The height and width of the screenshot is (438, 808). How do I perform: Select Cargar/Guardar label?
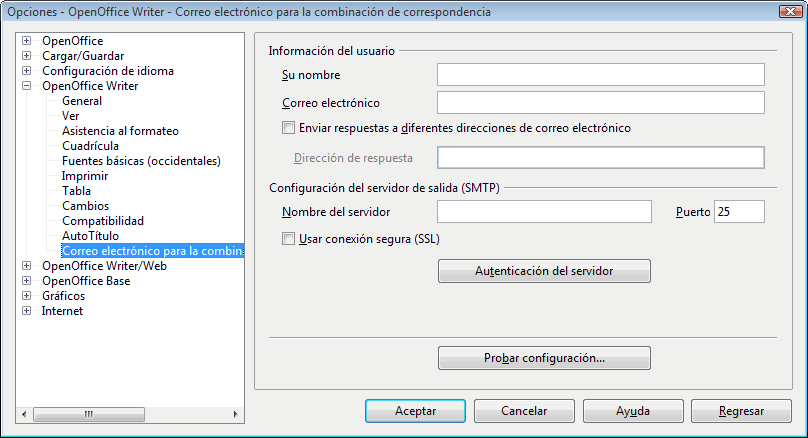(x=83, y=56)
